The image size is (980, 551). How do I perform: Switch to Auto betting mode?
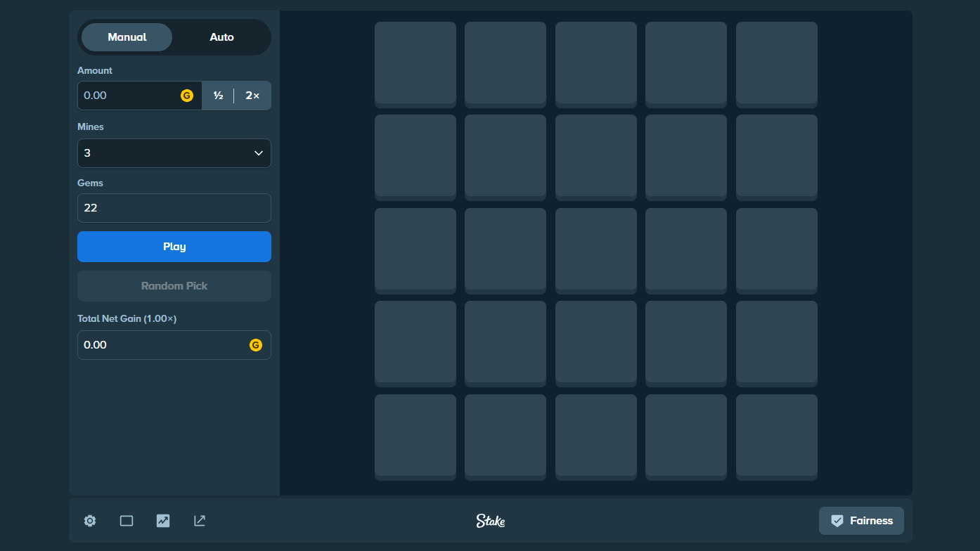coord(221,37)
